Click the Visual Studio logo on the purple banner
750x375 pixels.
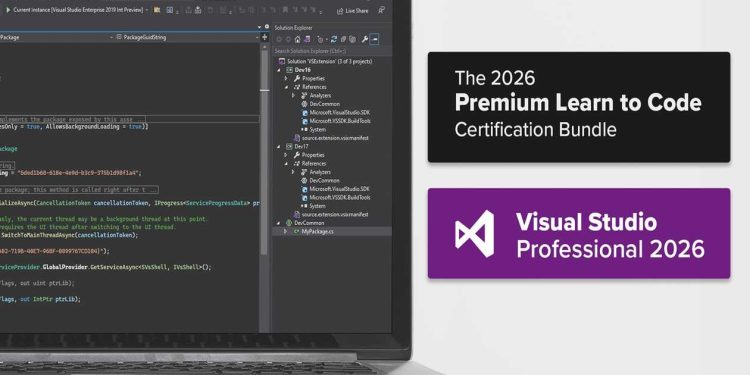click(474, 234)
